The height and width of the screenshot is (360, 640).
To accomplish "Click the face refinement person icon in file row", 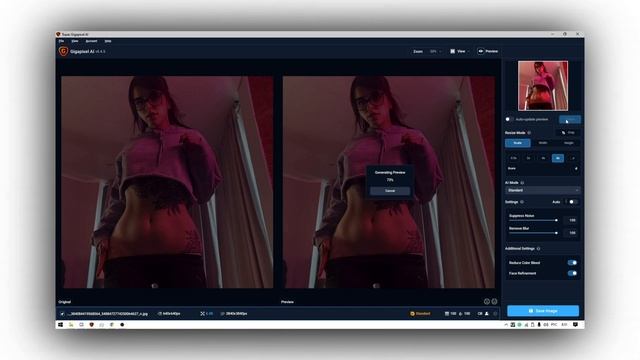I will tap(487, 314).
